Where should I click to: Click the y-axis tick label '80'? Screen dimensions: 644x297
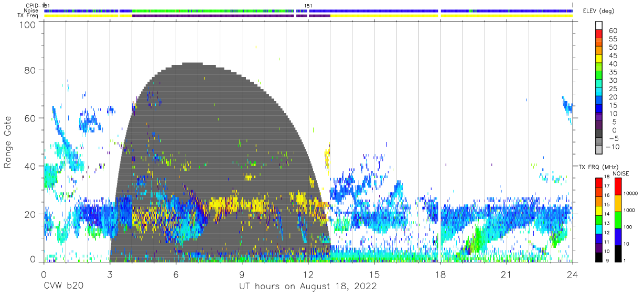(30, 70)
